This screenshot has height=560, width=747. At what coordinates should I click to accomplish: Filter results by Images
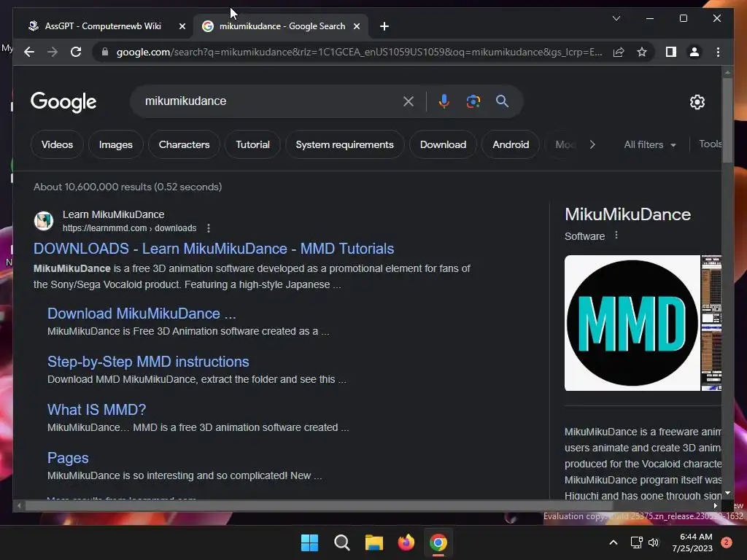(116, 144)
